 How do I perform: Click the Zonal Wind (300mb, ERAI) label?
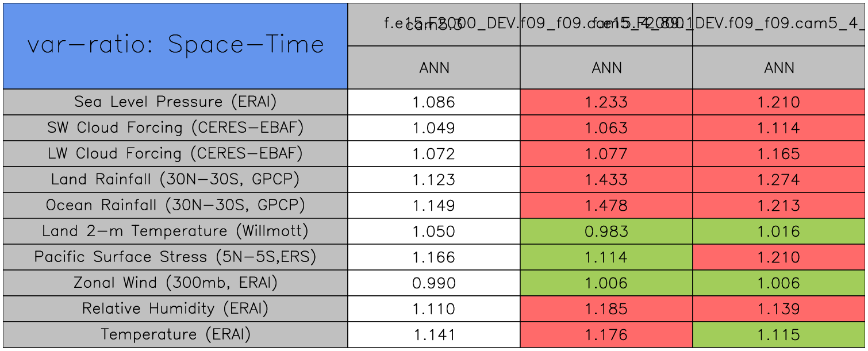[x=175, y=283]
